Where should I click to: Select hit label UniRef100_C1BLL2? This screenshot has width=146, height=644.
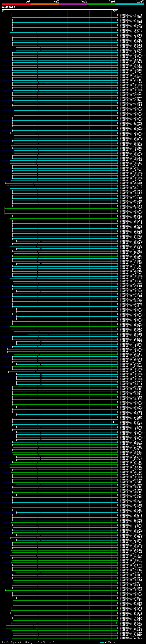(x=131, y=65)
